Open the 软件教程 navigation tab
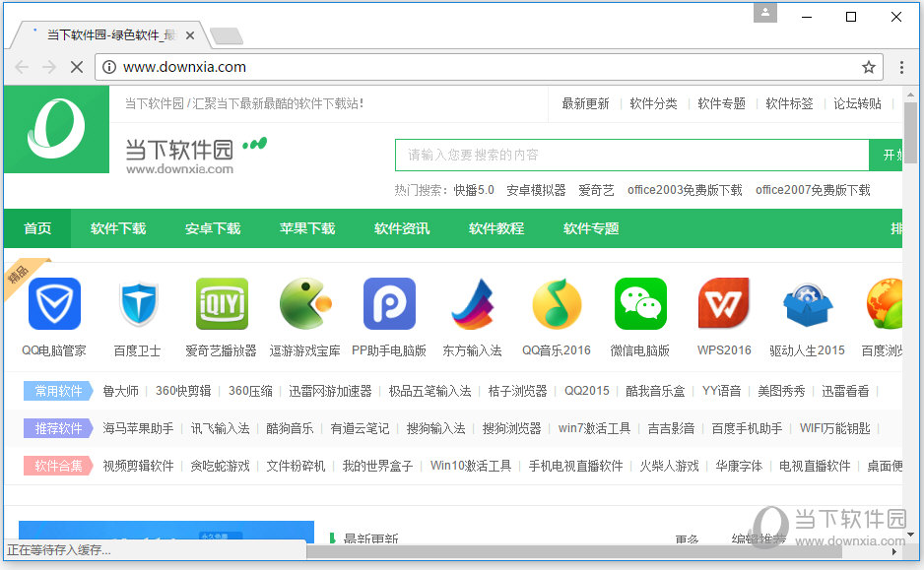Screen dimensions: 924x570 coord(496,228)
